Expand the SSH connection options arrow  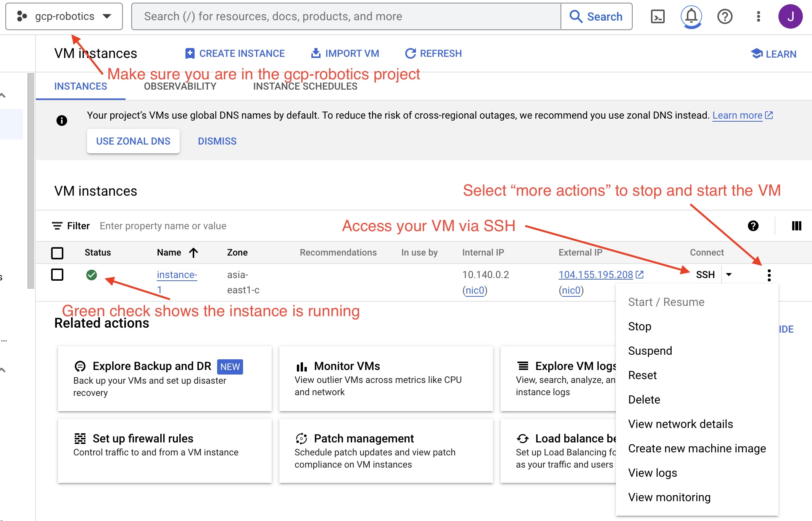(x=728, y=275)
